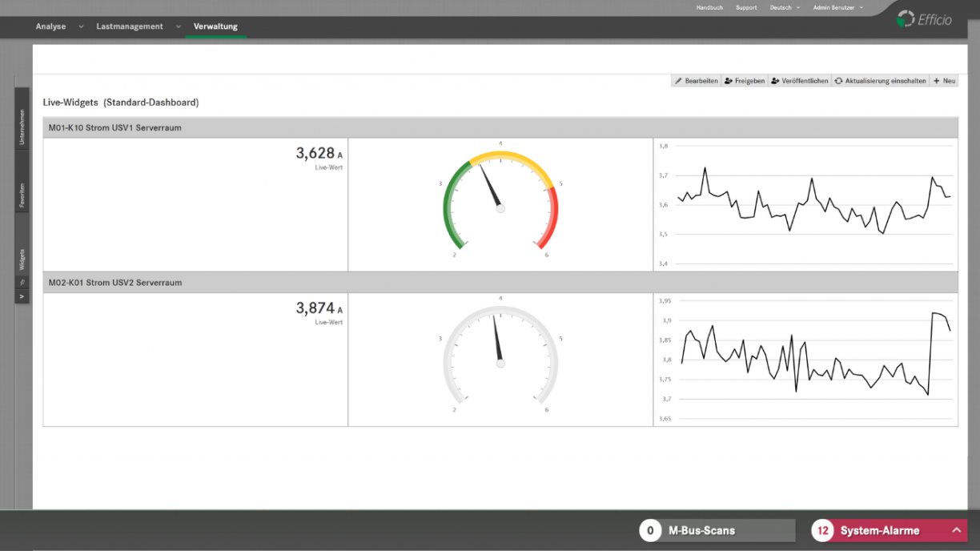
Task: Open the Support link
Action: click(746, 7)
